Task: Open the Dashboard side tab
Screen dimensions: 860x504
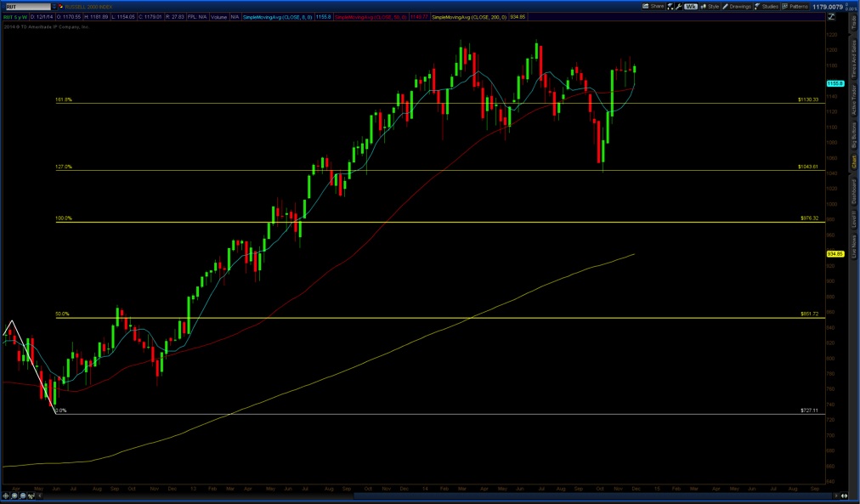Action: (853, 191)
